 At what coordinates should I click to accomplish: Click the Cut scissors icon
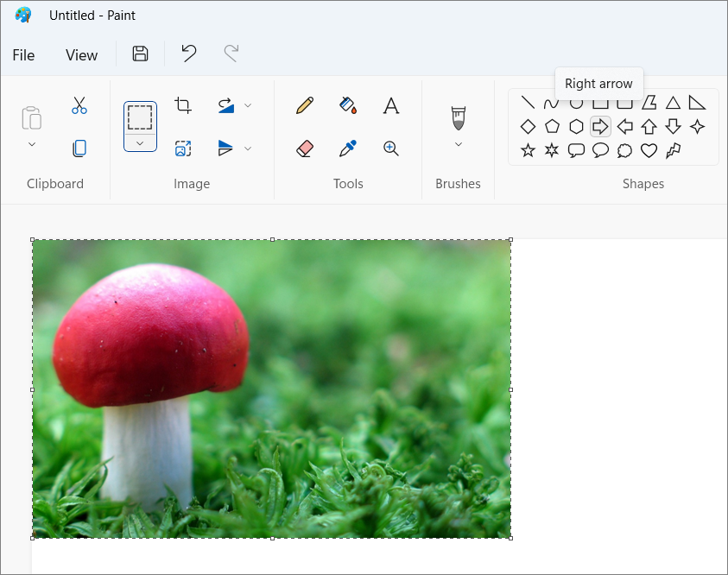click(79, 105)
